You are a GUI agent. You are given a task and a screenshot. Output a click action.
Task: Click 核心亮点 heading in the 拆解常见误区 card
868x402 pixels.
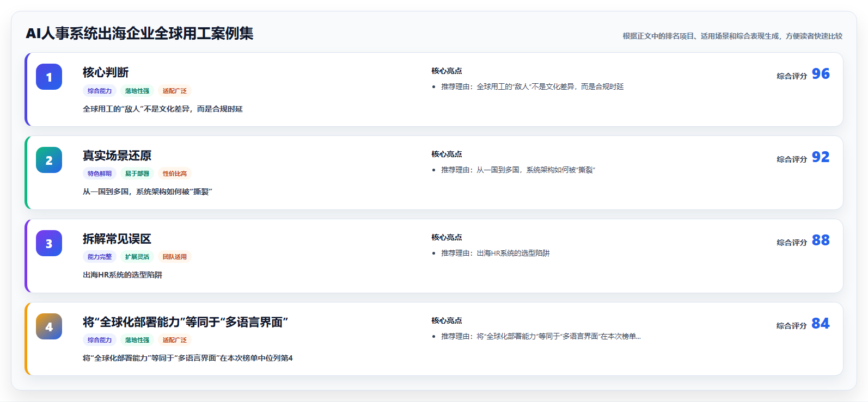coord(447,237)
